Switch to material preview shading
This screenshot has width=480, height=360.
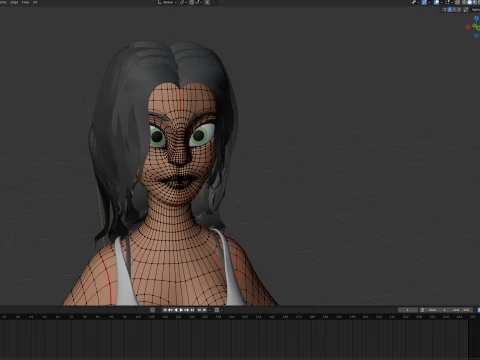point(475,2)
